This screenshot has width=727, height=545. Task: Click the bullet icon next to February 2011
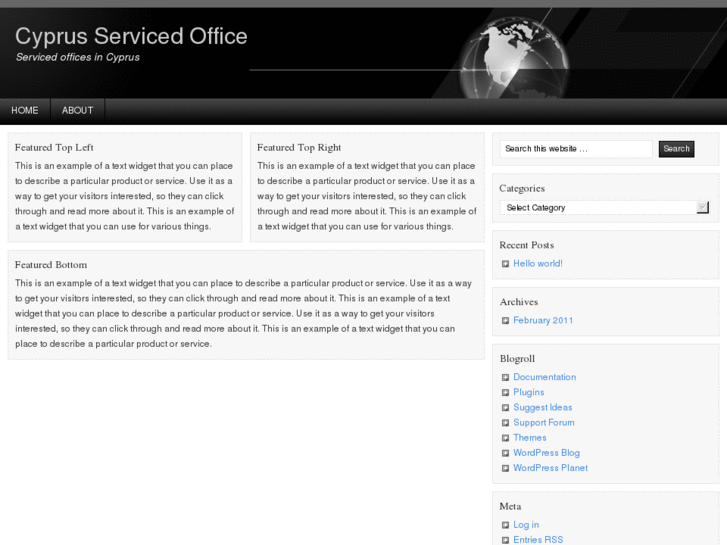coord(505,321)
